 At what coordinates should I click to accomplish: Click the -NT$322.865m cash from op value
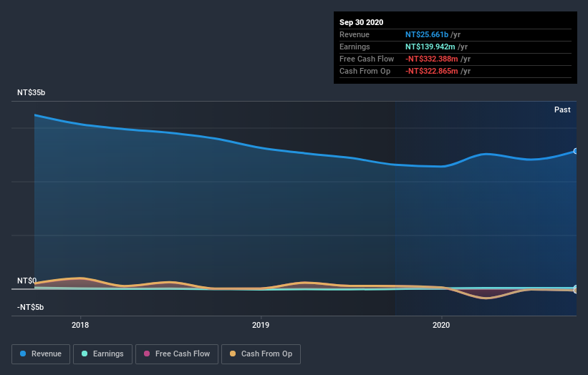432,71
